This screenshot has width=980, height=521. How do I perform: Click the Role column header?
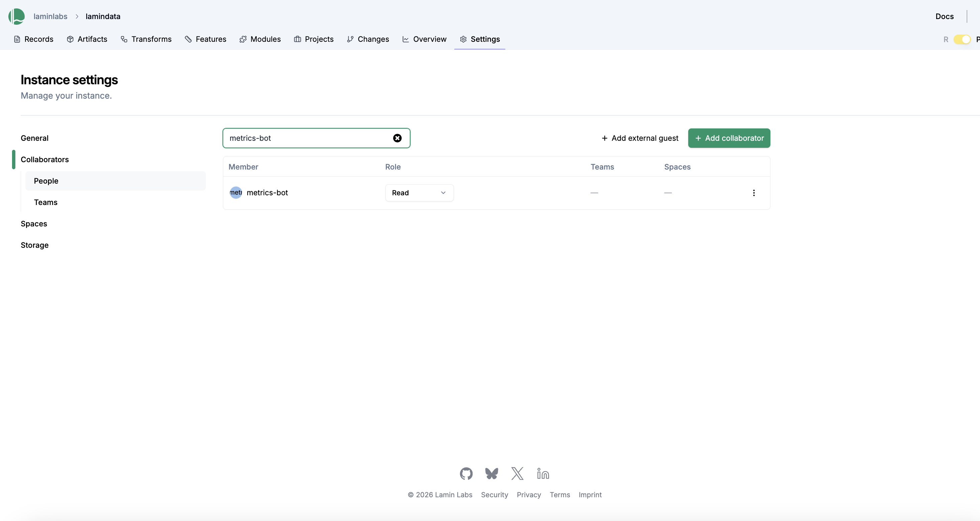pyautogui.click(x=393, y=167)
